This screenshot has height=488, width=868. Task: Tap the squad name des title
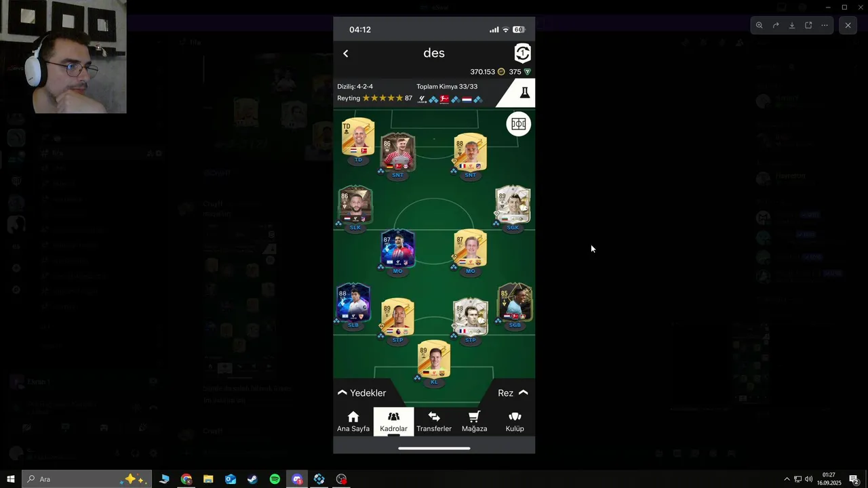tap(434, 53)
